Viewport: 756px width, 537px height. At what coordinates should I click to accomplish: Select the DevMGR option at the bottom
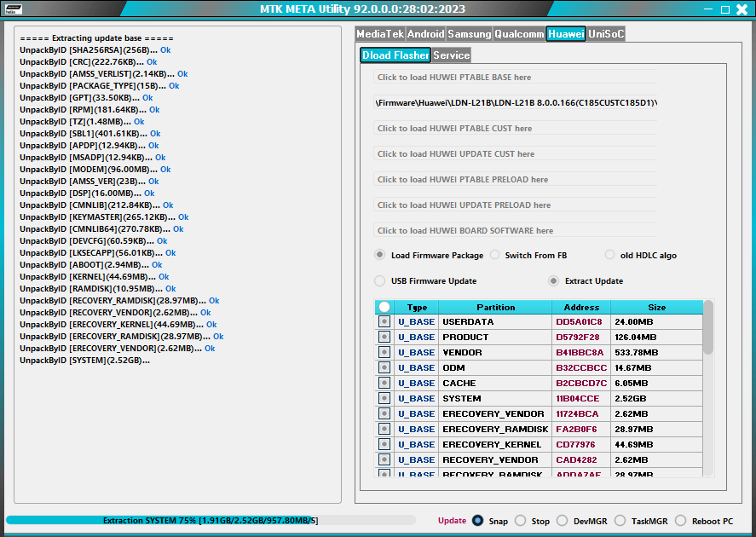click(x=563, y=521)
